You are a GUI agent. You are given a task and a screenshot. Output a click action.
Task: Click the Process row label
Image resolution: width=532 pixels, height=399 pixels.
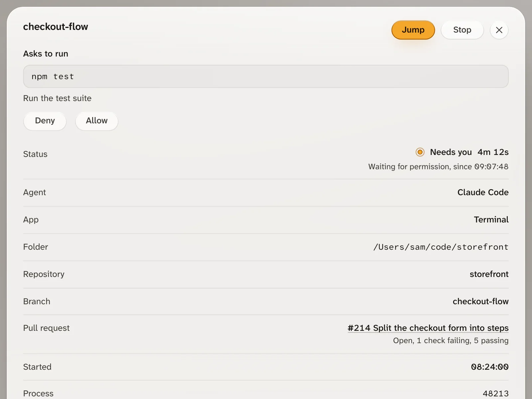[x=38, y=394]
